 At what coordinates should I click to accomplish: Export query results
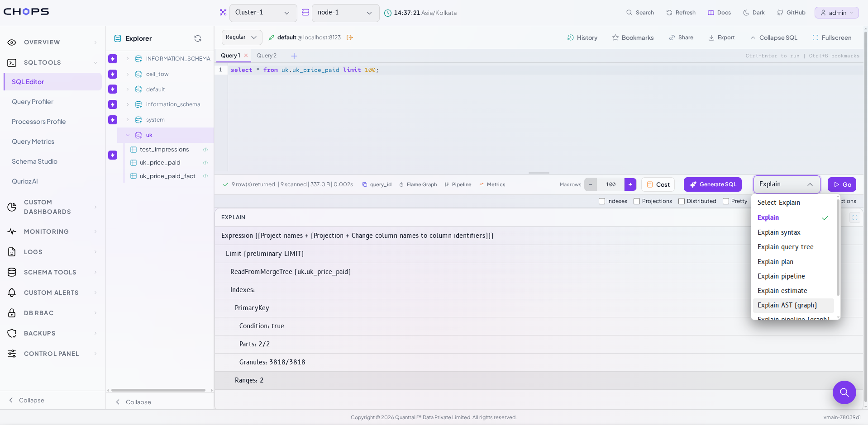click(x=721, y=38)
